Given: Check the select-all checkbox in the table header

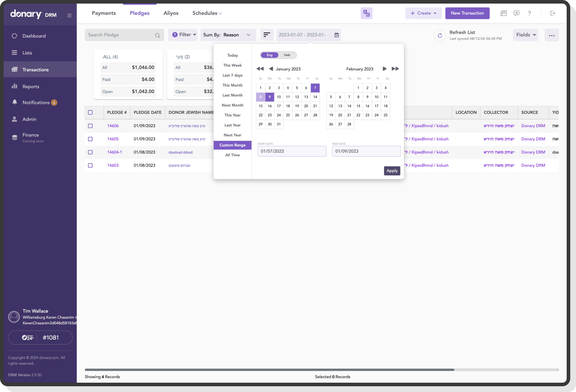Looking at the screenshot, I should pyautogui.click(x=90, y=112).
